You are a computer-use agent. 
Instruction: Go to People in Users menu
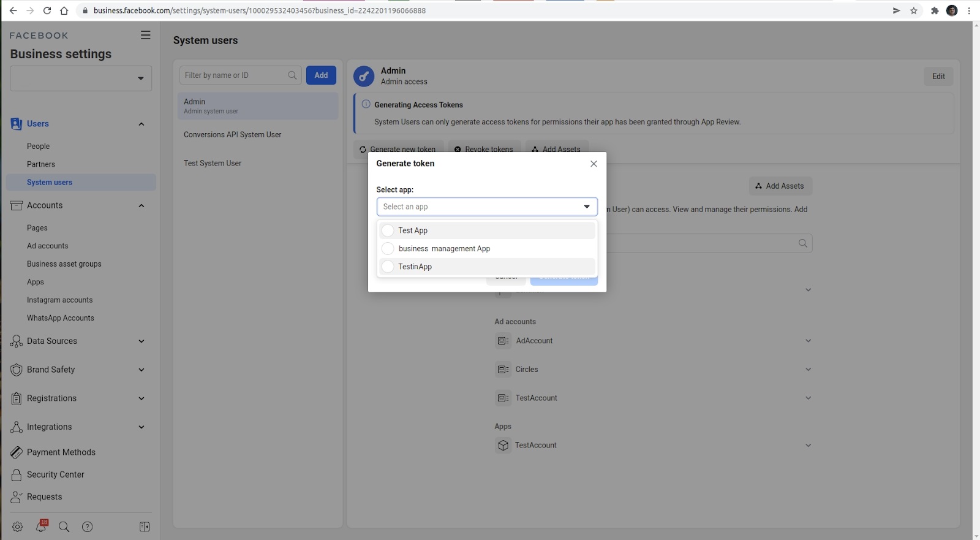pyautogui.click(x=38, y=146)
